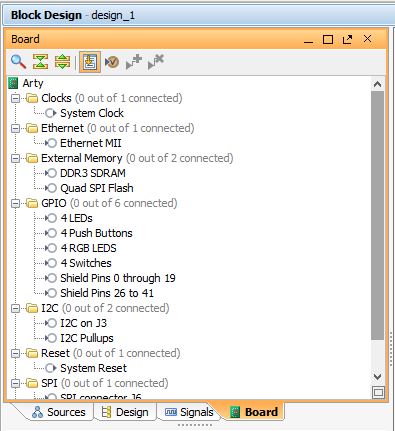395x431 pixels.
Task: Float the Board panel window
Action: tap(347, 39)
